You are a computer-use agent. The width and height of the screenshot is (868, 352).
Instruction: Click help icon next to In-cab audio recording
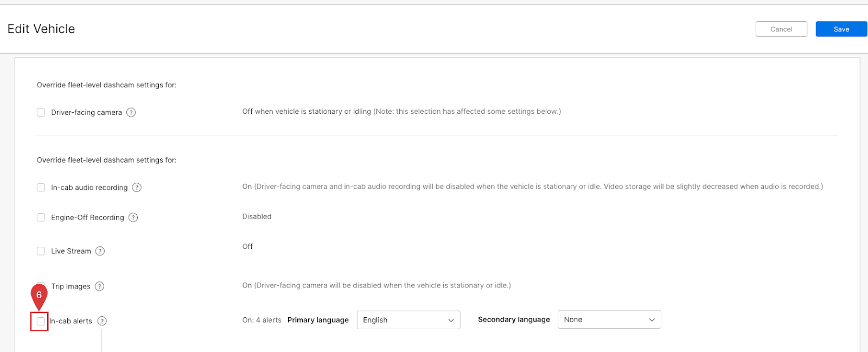tap(137, 187)
